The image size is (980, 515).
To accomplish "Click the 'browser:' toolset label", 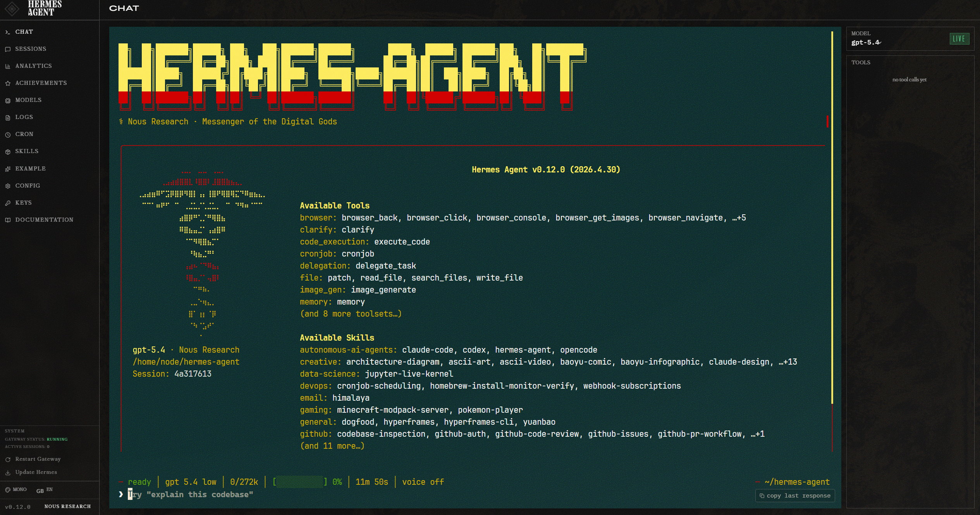I will 318,218.
